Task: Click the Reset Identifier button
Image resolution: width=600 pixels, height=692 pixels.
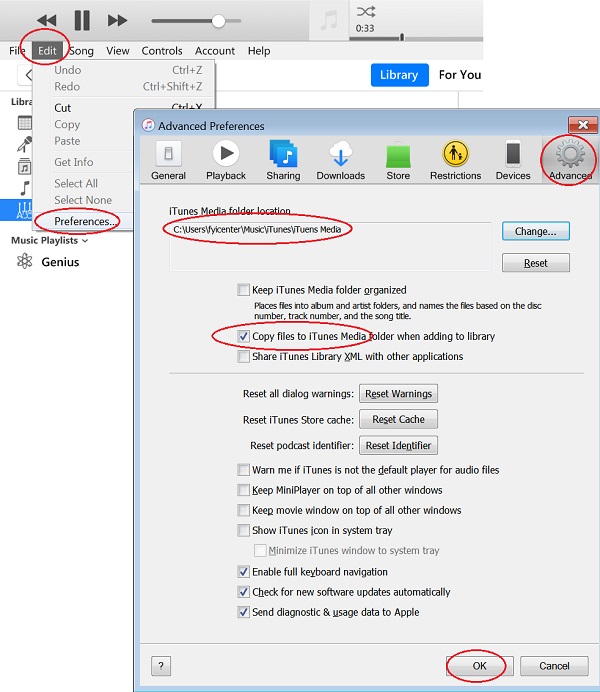Action: pyautogui.click(x=398, y=445)
